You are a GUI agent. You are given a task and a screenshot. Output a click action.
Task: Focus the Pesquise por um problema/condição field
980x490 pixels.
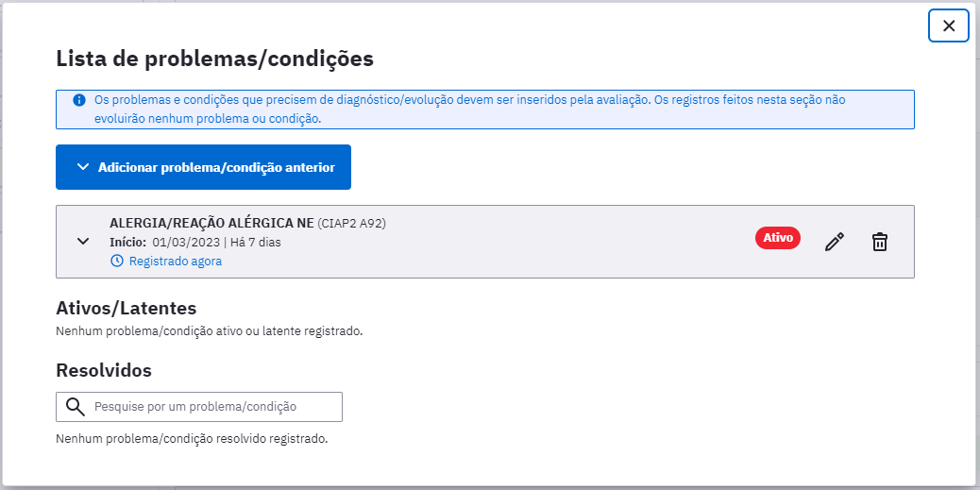click(x=199, y=407)
